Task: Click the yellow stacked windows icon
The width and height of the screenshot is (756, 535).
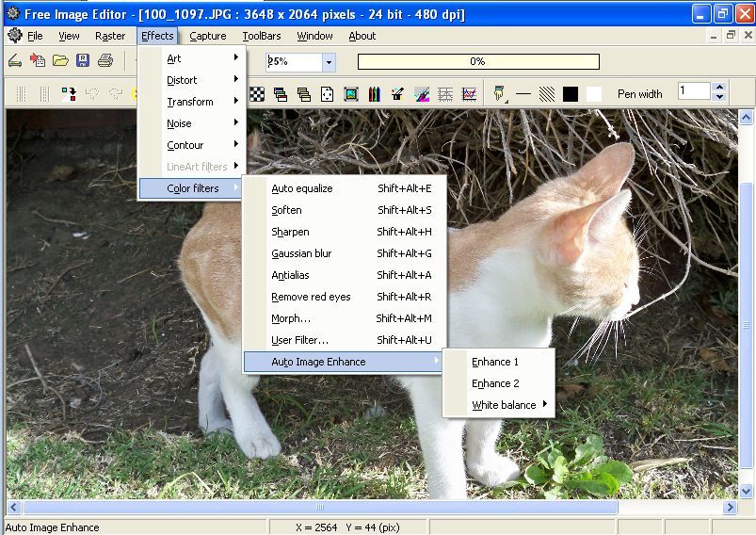Action: click(304, 94)
